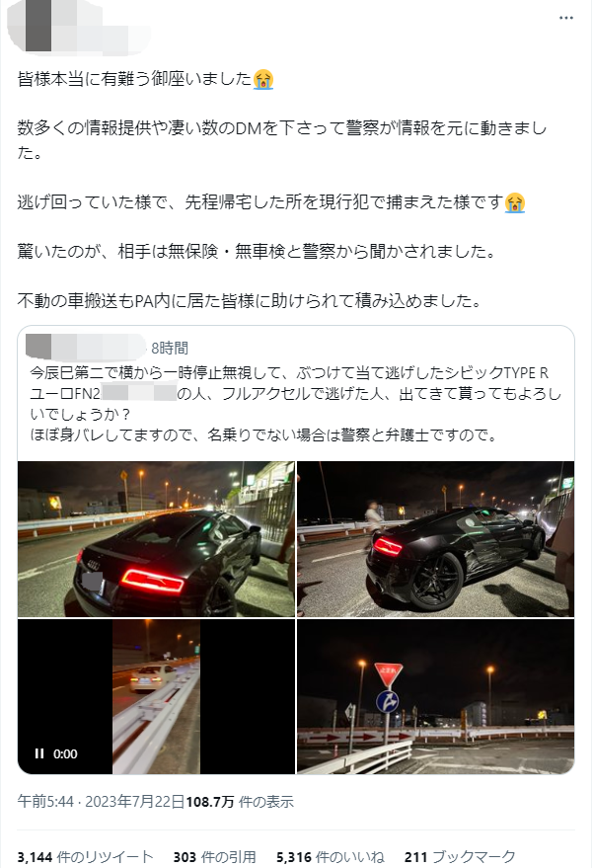
Task: Click the white car video thumbnail
Action: click(x=156, y=696)
